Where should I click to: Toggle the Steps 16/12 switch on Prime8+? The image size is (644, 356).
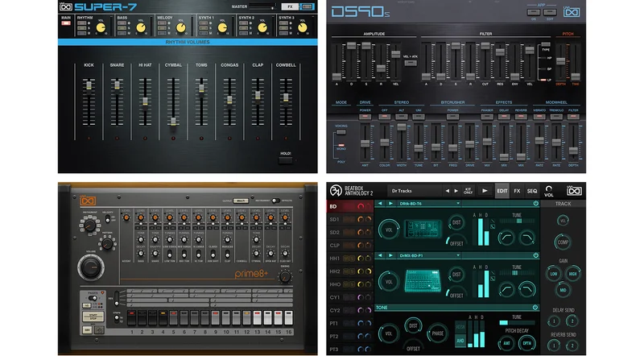(x=117, y=318)
